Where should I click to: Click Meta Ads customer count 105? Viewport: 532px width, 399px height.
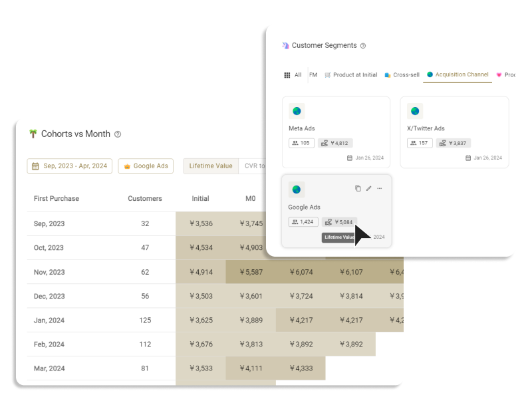point(301,143)
